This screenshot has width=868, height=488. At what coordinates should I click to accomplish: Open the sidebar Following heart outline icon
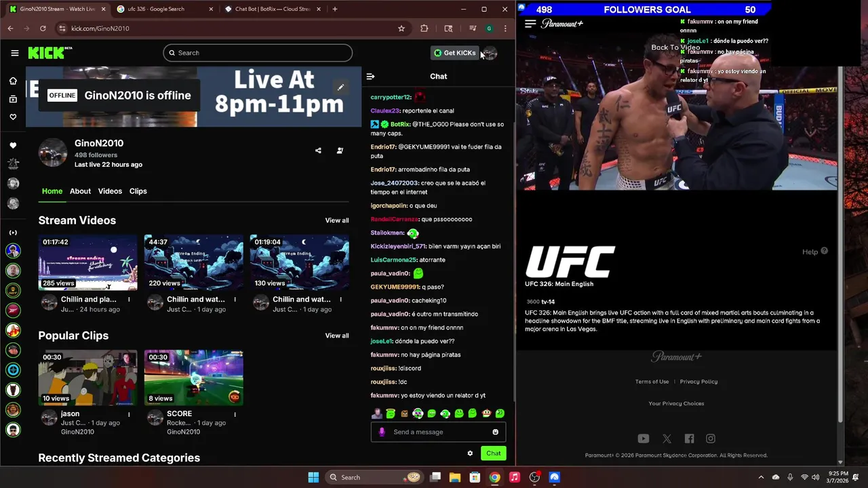[x=13, y=117]
